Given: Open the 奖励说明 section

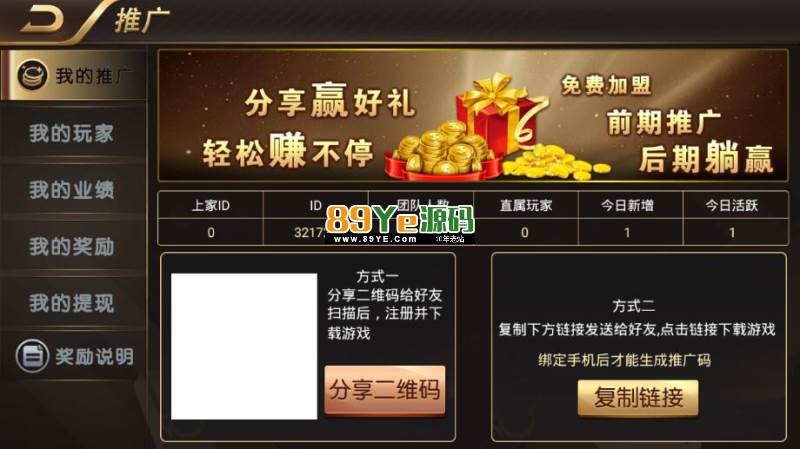Looking at the screenshot, I should coord(74,356).
